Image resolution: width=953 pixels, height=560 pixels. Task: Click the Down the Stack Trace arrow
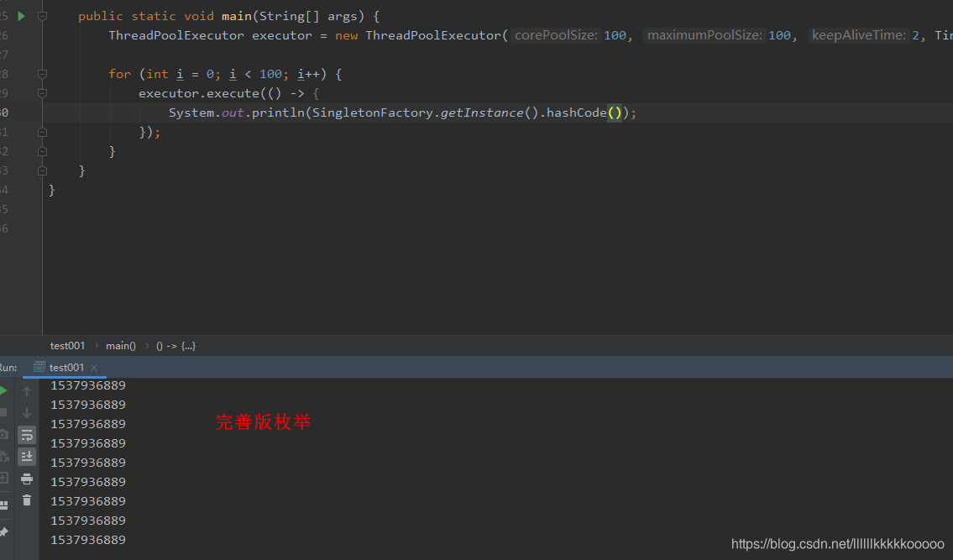pos(27,413)
